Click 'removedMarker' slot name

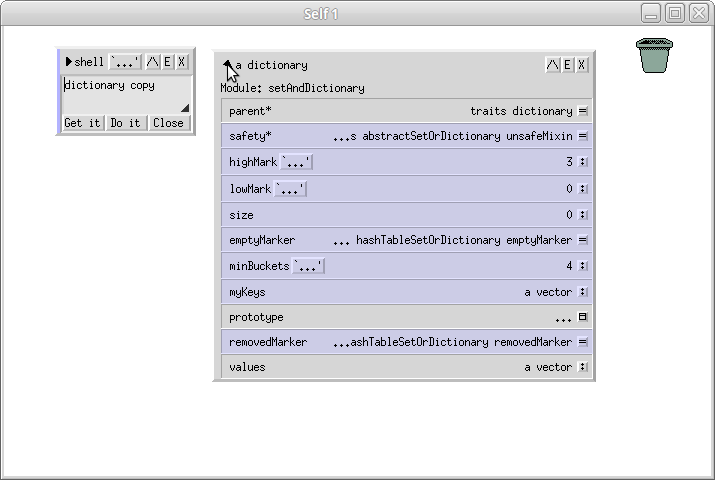point(268,342)
